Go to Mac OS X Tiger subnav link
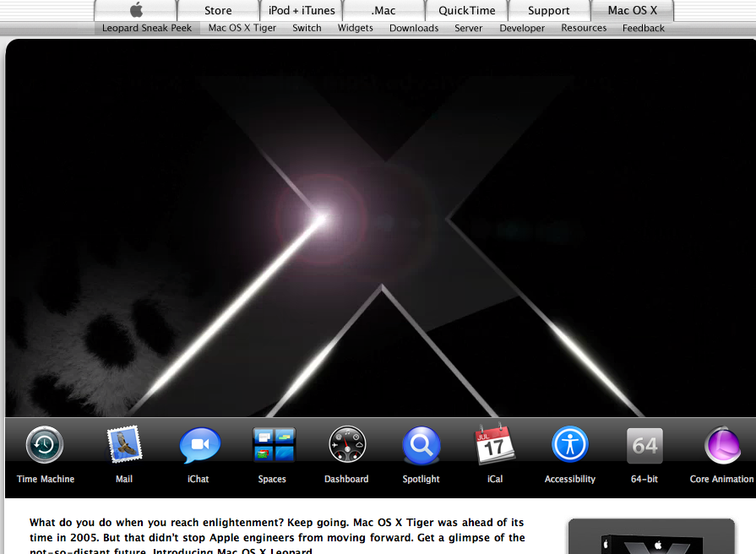The width and height of the screenshot is (756, 554). (242, 28)
